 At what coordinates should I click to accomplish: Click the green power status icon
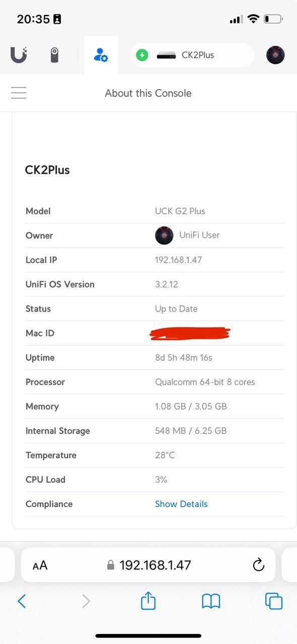click(x=142, y=55)
